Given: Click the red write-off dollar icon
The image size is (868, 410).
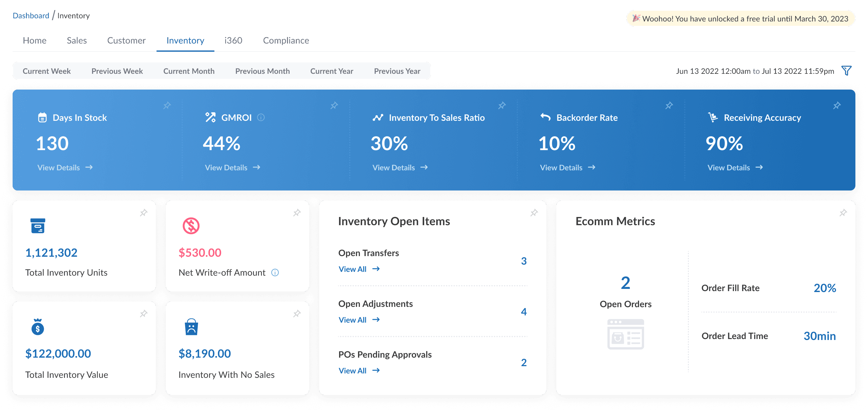Looking at the screenshot, I should pyautogui.click(x=191, y=226).
